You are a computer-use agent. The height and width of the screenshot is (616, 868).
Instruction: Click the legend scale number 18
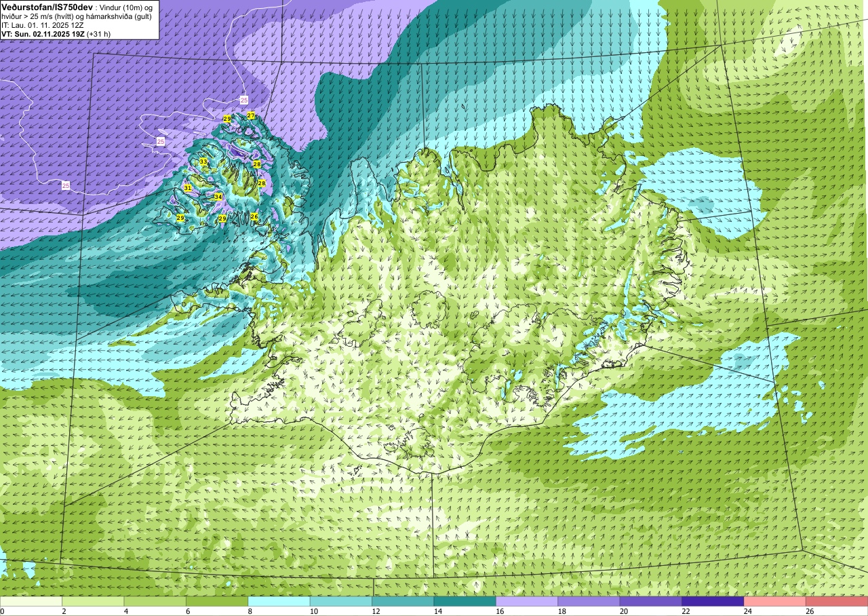click(561, 611)
